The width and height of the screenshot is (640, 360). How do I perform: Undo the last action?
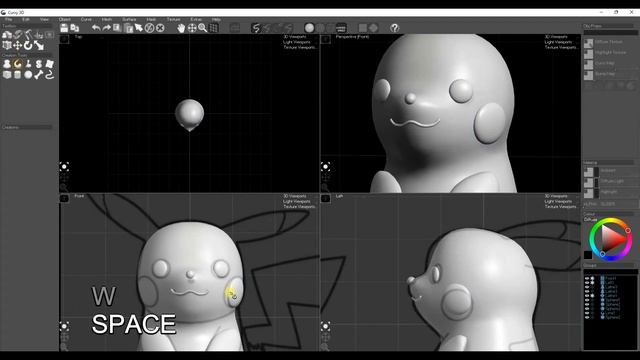[x=96, y=28]
